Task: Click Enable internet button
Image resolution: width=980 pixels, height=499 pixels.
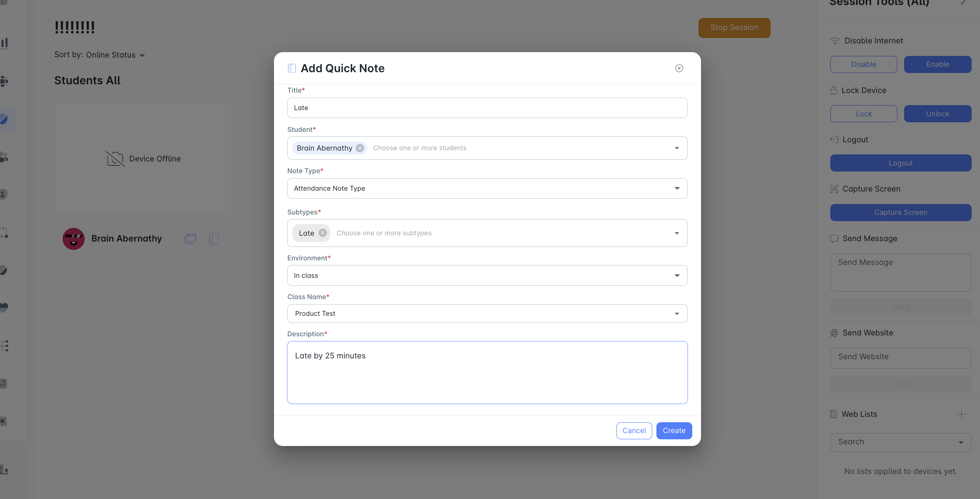Action: pos(937,64)
